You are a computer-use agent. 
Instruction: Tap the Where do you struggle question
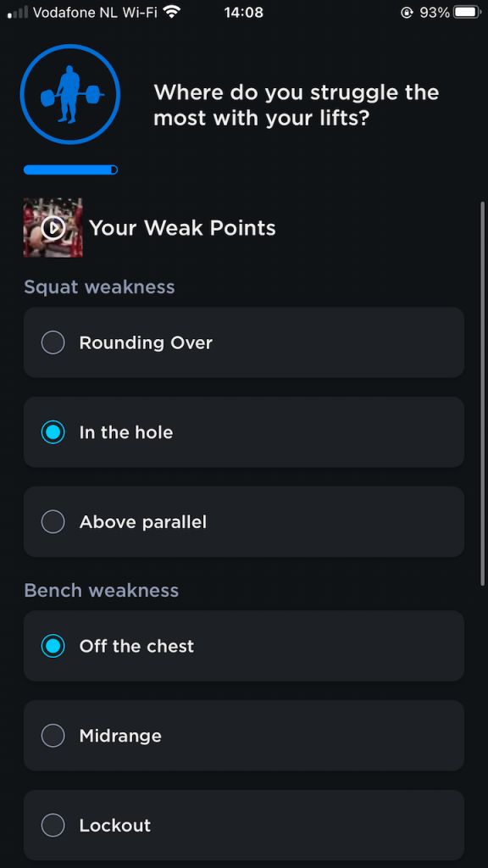pos(296,104)
